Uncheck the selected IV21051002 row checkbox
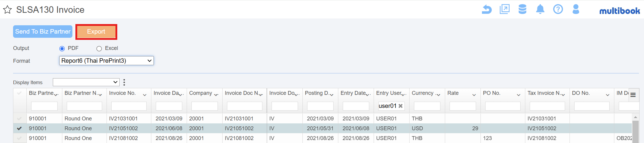This screenshot has height=143, width=644. tap(20, 128)
